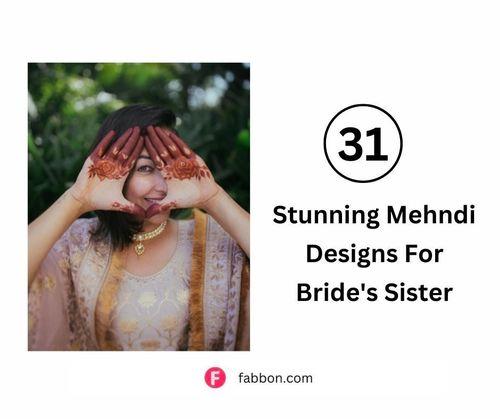Click the word Bride's in the title
The width and height of the screenshot is (500, 419).
(x=336, y=292)
